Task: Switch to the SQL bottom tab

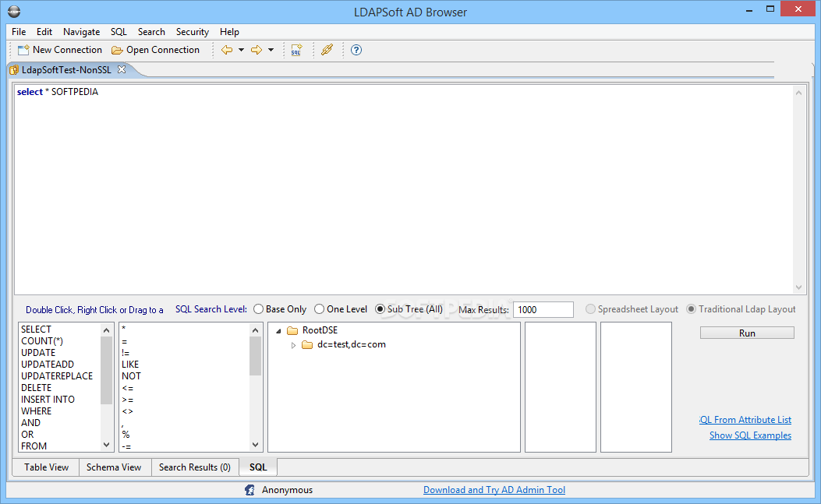Action: click(x=258, y=467)
